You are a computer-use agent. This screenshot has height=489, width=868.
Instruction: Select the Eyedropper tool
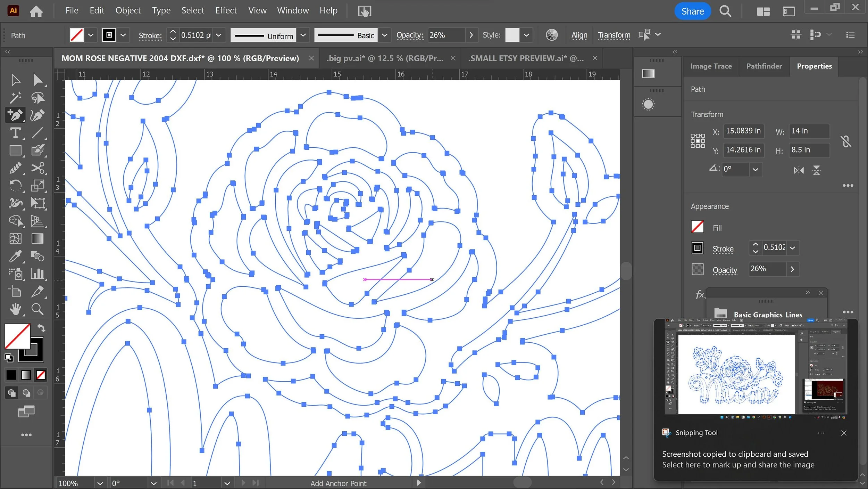click(x=15, y=256)
